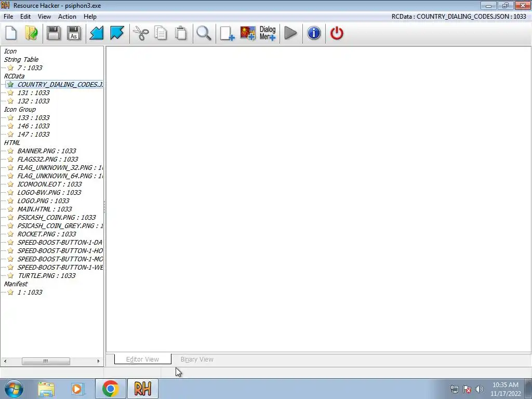The width and height of the screenshot is (532, 399).
Task: Click the tree scrollbar right arrow
Action: (x=98, y=361)
